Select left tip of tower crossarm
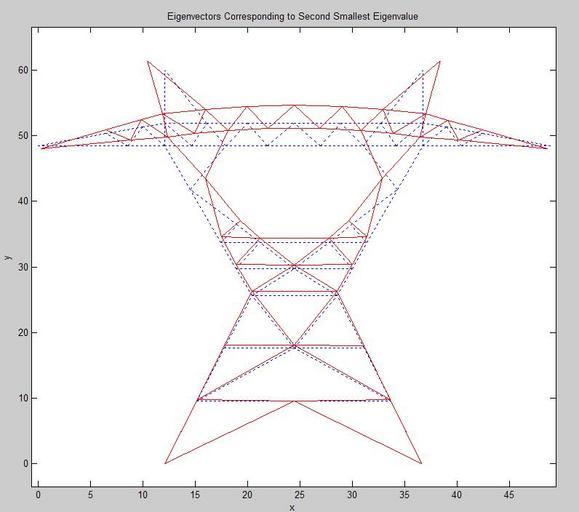Image resolution: width=579 pixels, height=512 pixels. click(x=42, y=148)
